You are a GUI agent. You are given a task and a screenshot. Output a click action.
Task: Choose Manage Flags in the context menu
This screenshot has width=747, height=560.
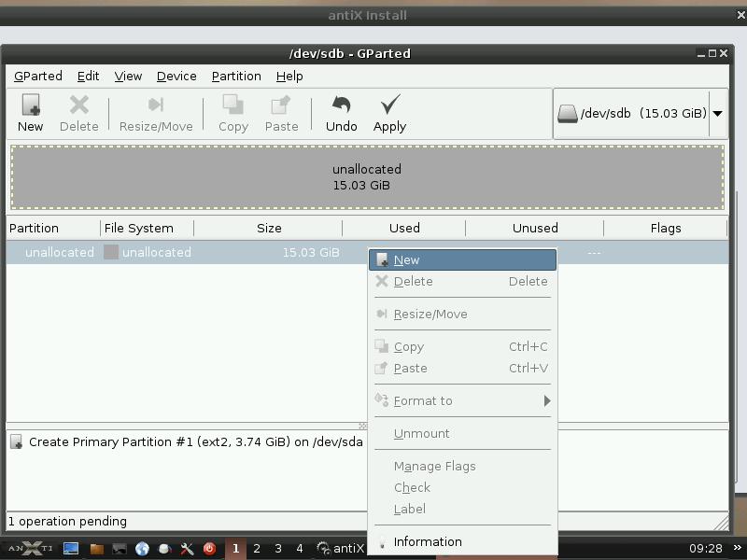462,466
